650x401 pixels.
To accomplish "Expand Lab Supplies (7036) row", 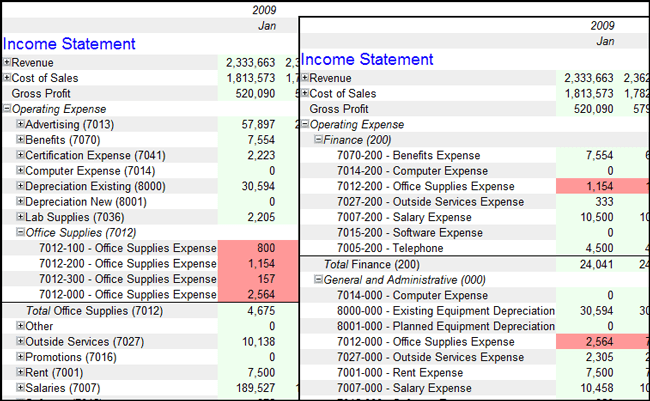I will point(20,216).
